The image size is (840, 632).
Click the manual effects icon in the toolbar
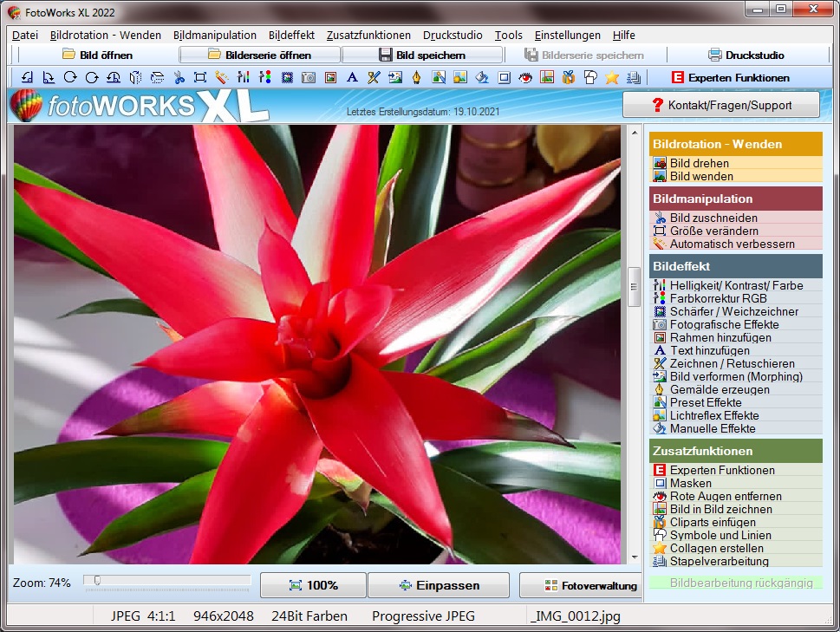[482, 78]
